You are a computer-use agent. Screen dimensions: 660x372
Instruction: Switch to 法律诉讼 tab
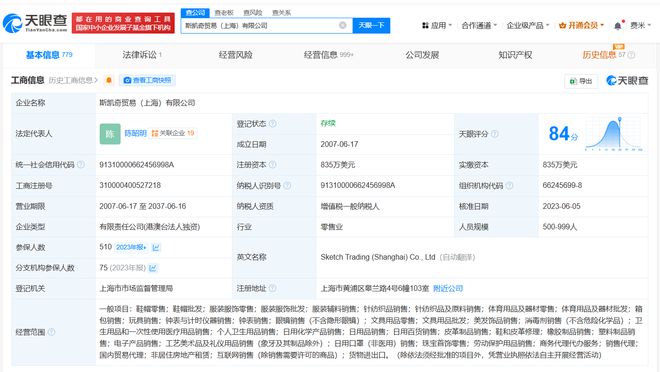click(142, 55)
